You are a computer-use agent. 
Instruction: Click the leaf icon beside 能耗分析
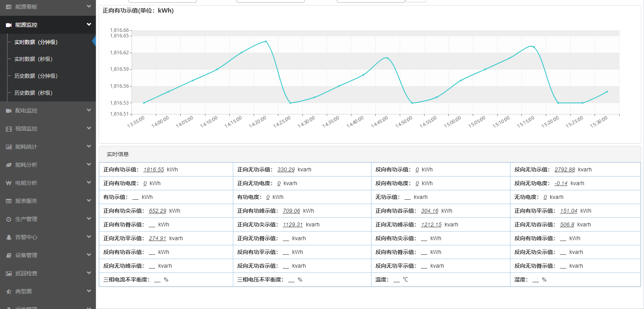tap(9, 165)
